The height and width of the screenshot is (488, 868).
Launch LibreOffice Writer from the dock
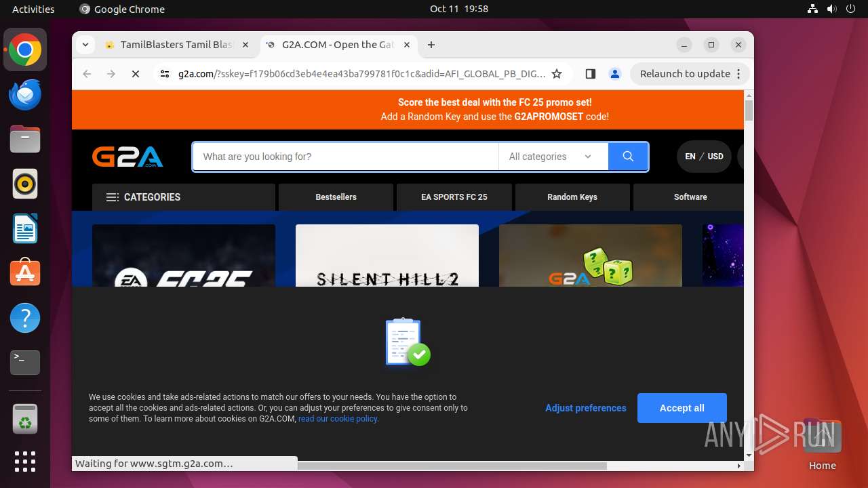click(25, 228)
